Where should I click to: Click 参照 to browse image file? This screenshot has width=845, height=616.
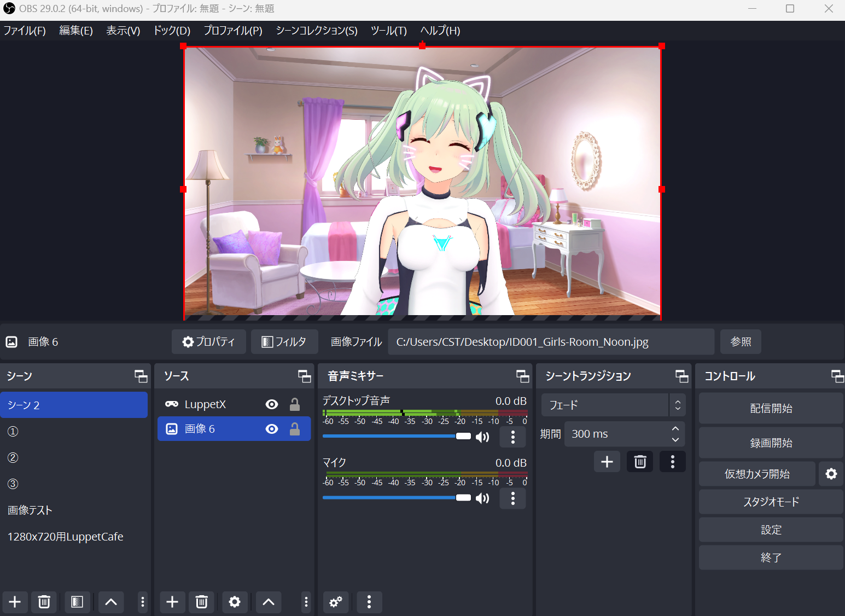[x=741, y=342]
